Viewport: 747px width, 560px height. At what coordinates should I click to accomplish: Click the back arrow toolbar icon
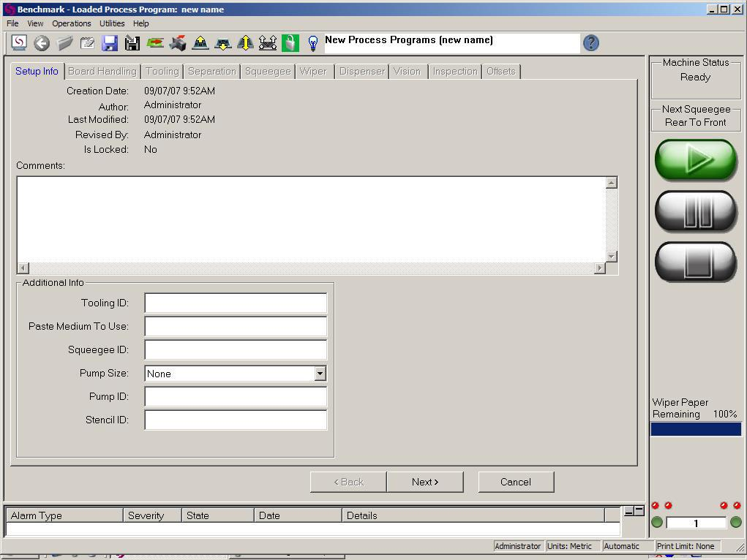coord(42,43)
